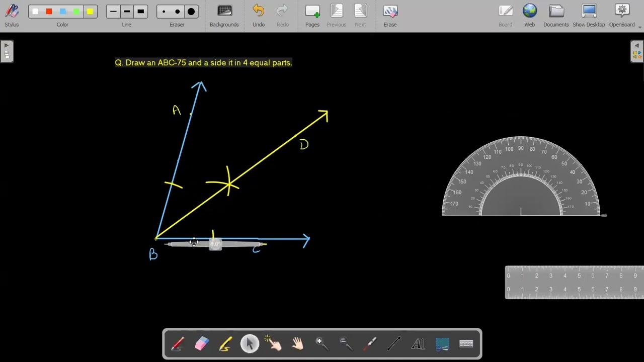Open the OpenBoard menu
The image size is (644, 362).
pyautogui.click(x=622, y=16)
